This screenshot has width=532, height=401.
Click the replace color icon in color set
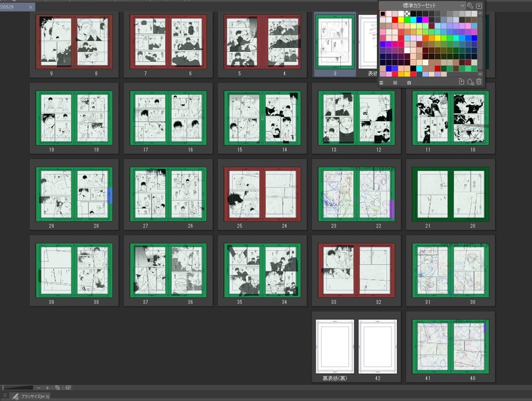pos(461,82)
